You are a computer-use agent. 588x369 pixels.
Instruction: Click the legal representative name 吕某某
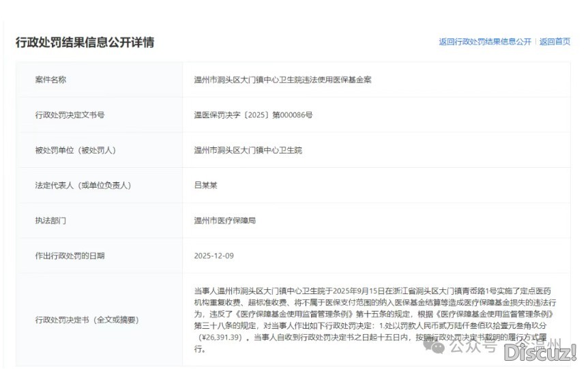click(205, 186)
